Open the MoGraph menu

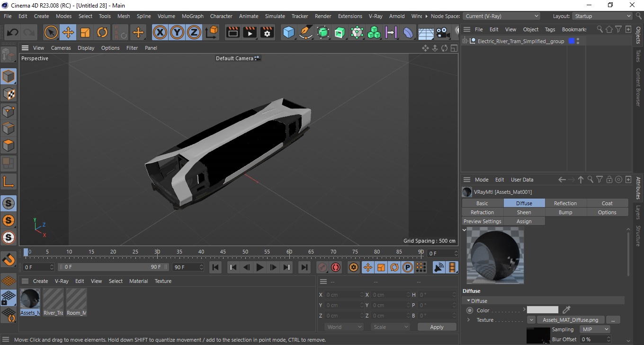192,16
